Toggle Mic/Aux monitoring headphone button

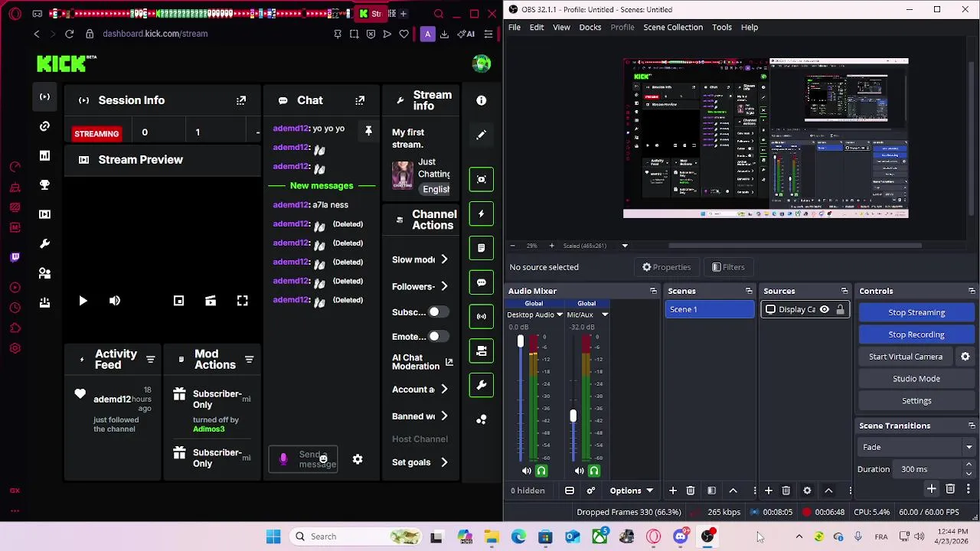[594, 471]
